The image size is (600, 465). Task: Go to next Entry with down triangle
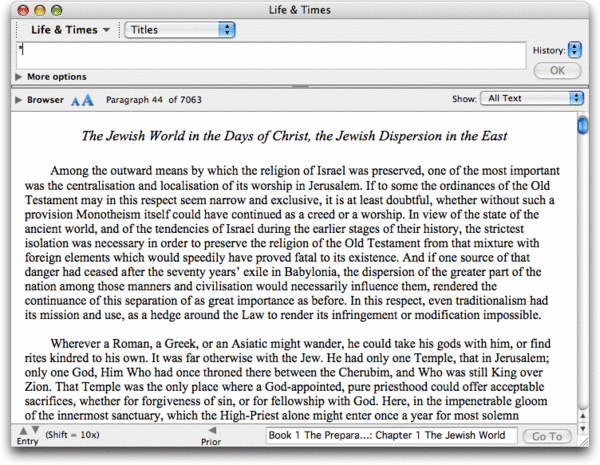35,430
